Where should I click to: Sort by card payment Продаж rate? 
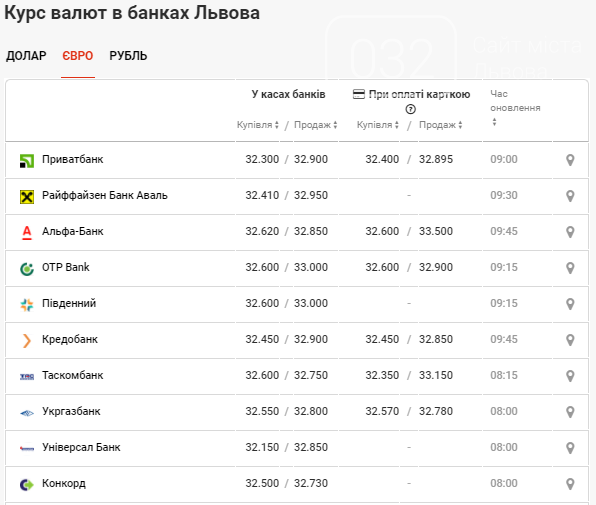click(441, 125)
